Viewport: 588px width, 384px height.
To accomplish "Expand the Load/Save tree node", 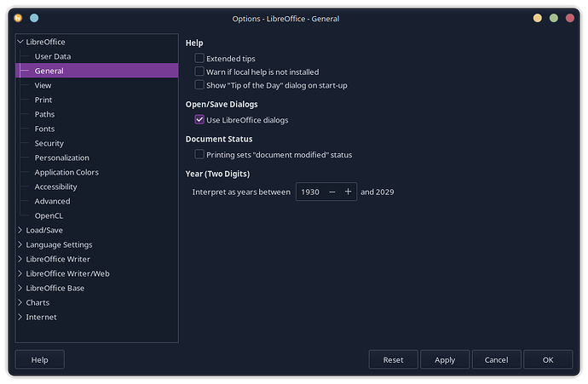I will pyautogui.click(x=20, y=230).
